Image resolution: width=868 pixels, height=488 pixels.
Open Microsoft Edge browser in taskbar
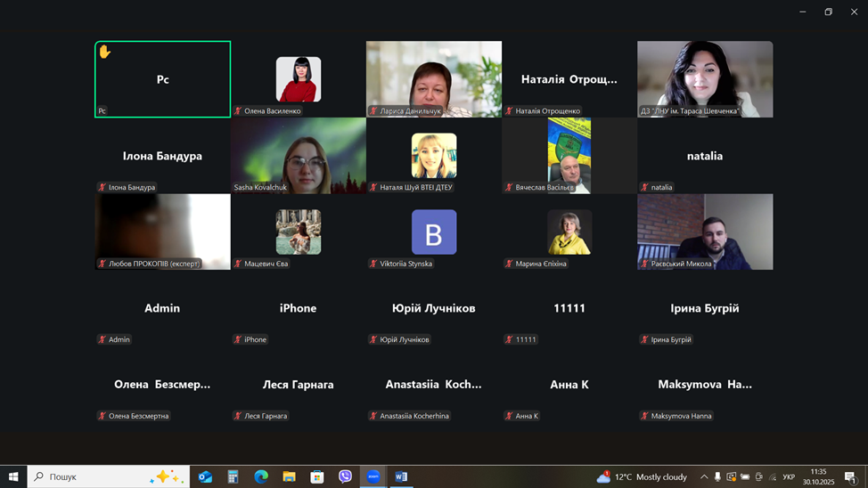(x=261, y=477)
